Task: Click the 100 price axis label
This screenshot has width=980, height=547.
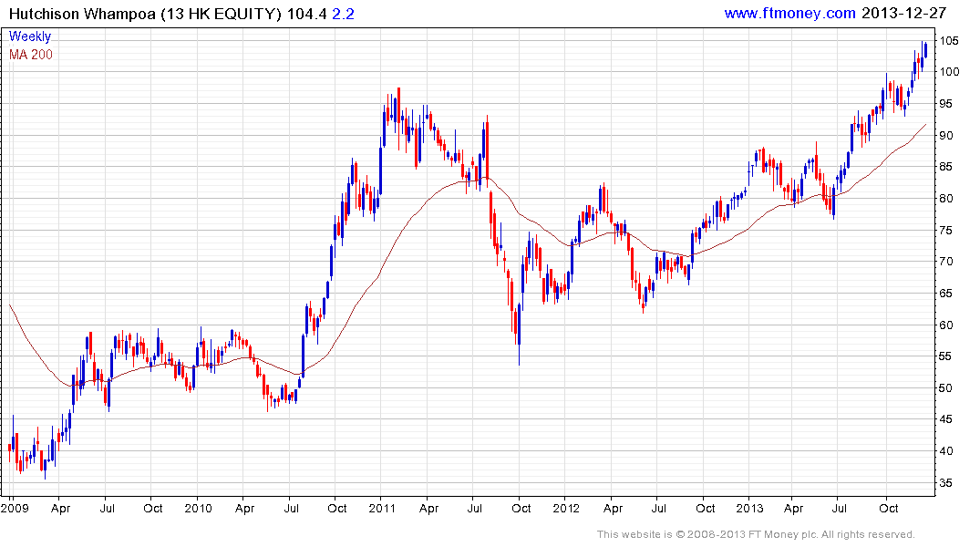Action: [x=949, y=72]
